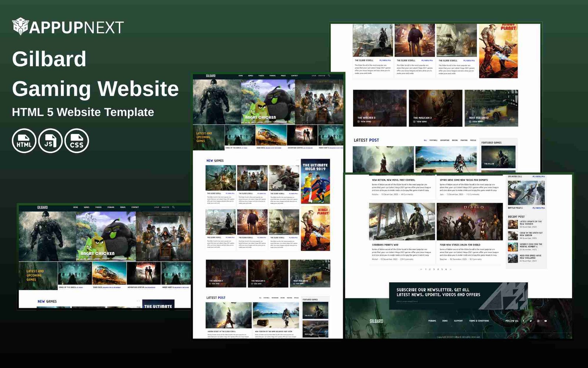Open Support link in footer preview
588x368 pixels.
point(458,321)
